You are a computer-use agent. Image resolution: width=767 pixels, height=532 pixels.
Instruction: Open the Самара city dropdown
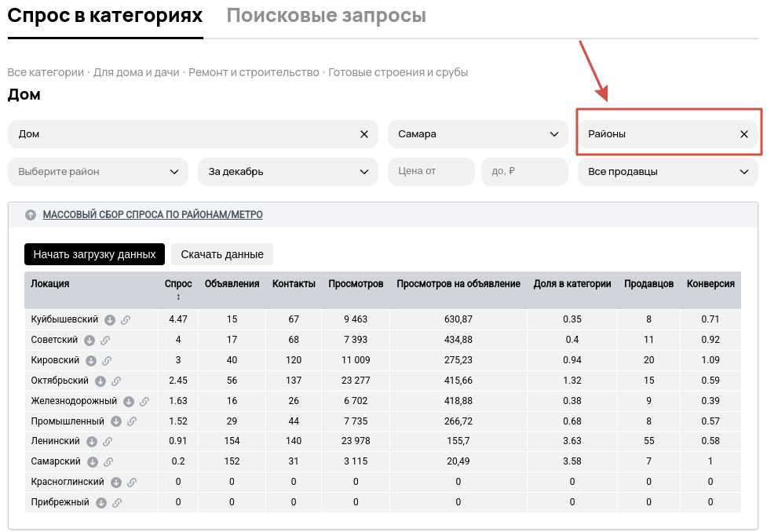(477, 134)
